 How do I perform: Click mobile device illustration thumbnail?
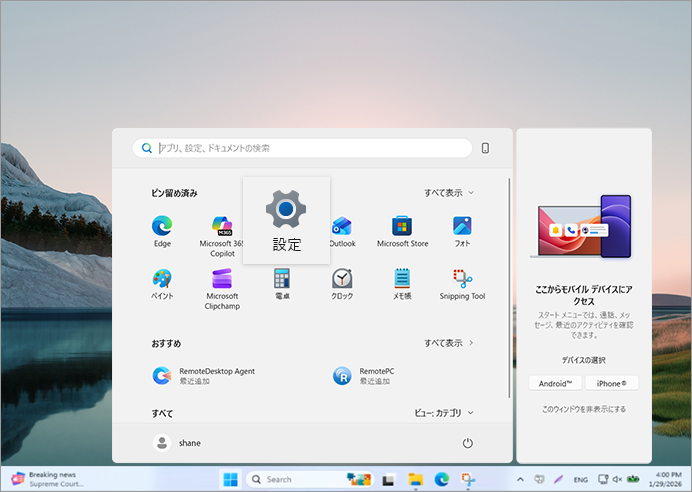pyautogui.click(x=583, y=227)
